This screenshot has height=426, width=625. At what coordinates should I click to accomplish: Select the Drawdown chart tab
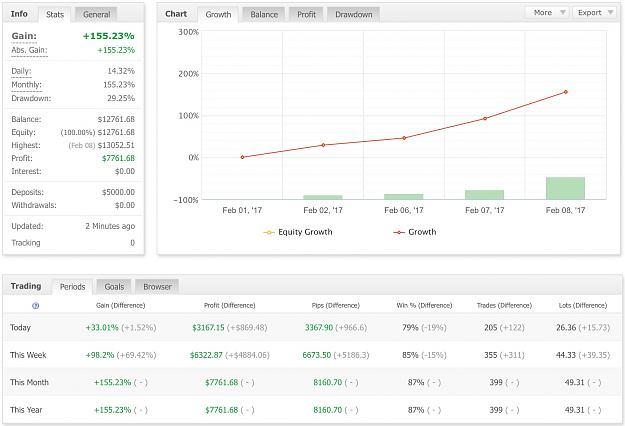coord(354,15)
